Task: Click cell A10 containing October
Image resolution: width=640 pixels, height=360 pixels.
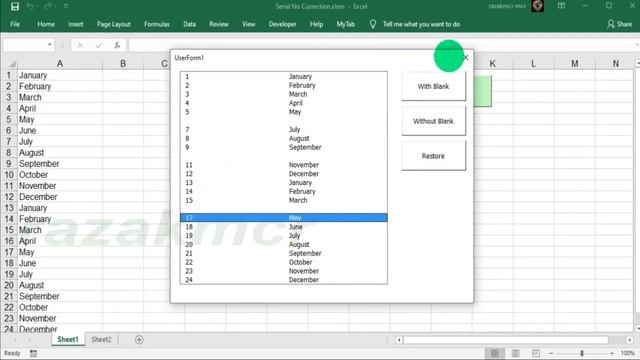Action: click(60, 175)
